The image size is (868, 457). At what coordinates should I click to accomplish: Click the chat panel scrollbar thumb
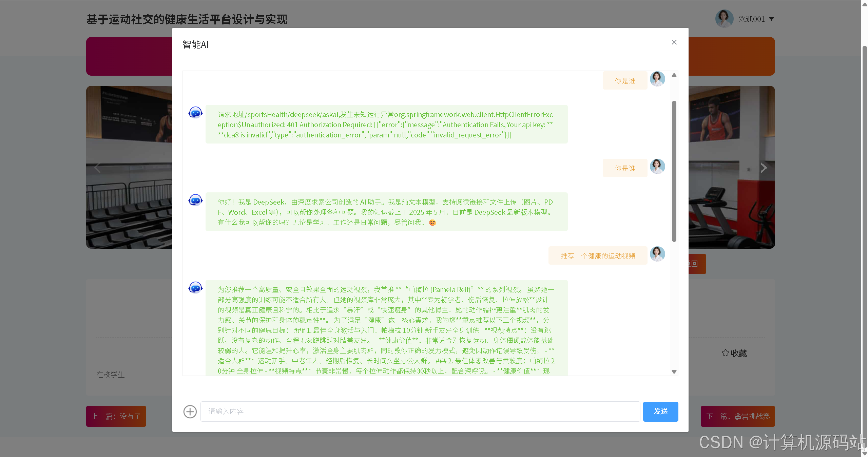click(674, 171)
